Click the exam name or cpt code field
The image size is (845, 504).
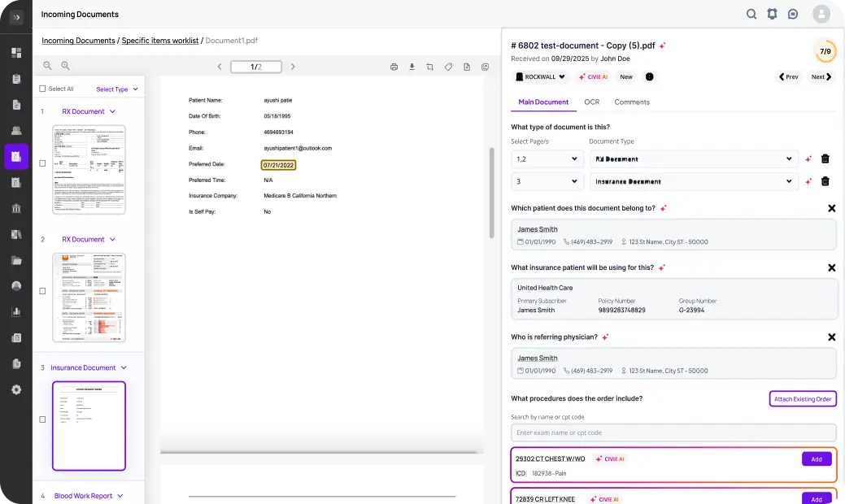pyautogui.click(x=673, y=432)
